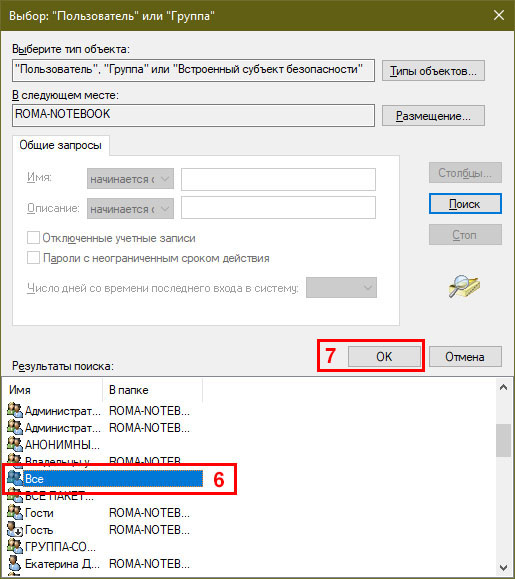515x579 pixels.
Task: Toggle Пароли с неограниченным сроком действия checkbox
Action: (x=33, y=258)
